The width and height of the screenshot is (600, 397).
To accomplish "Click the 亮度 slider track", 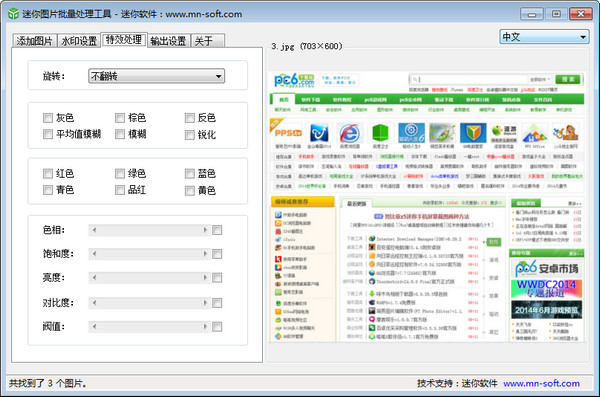I will pyautogui.click(x=150, y=278).
